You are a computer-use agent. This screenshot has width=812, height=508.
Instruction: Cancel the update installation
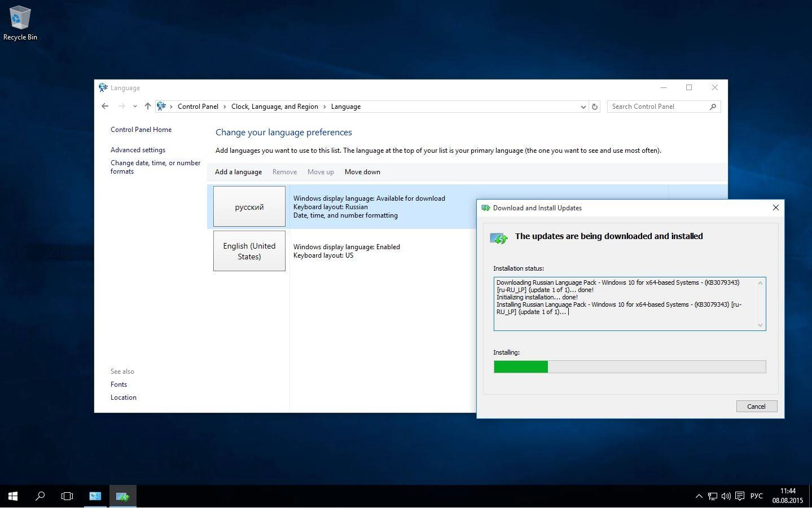756,407
